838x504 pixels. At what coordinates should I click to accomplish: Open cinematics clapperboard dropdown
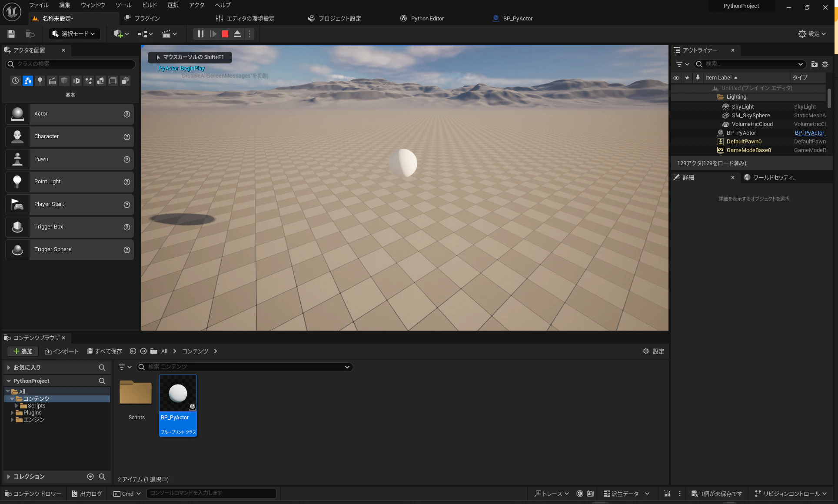point(169,34)
